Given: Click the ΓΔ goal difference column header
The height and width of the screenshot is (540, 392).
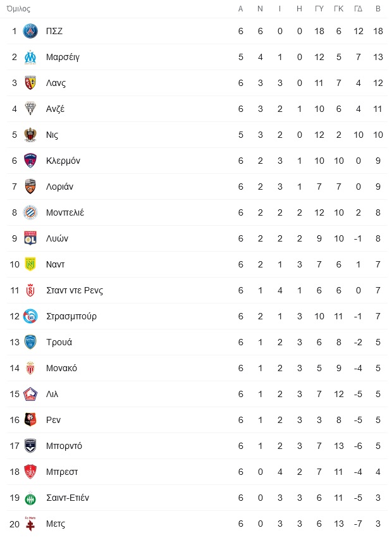Looking at the screenshot, I should [x=358, y=9].
